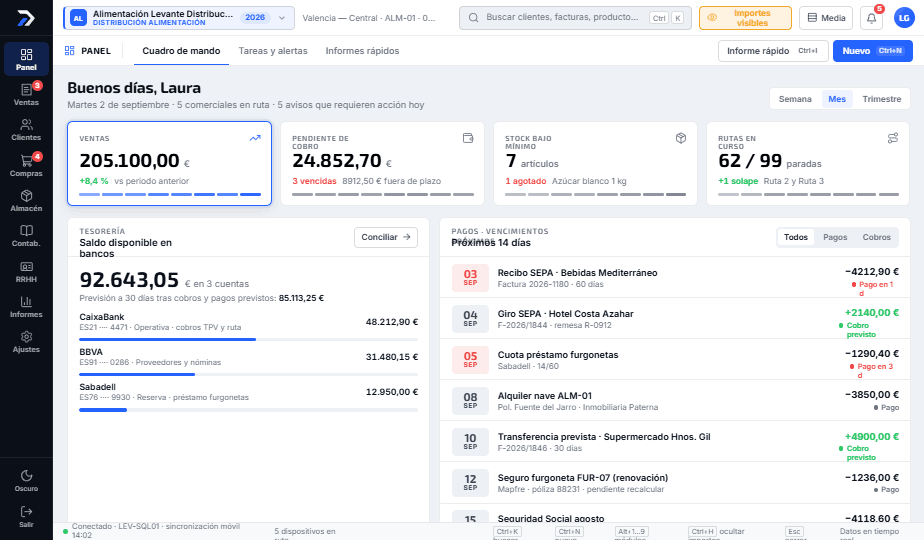Open the Panel section in sidebar
Viewport: 924px width, 540px height.
coord(26,59)
